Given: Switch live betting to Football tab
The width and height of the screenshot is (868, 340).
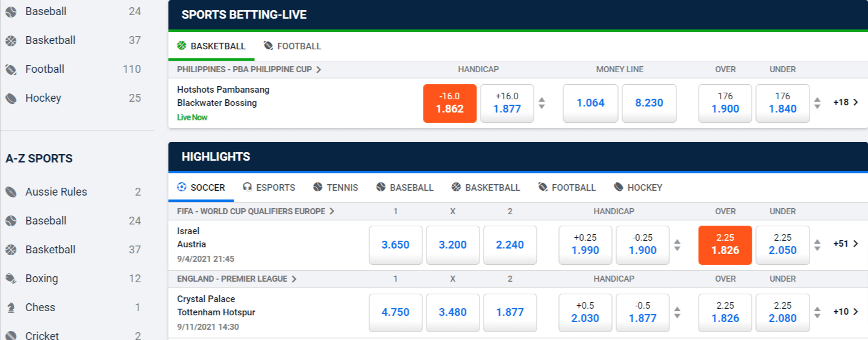Looking at the screenshot, I should [x=293, y=46].
